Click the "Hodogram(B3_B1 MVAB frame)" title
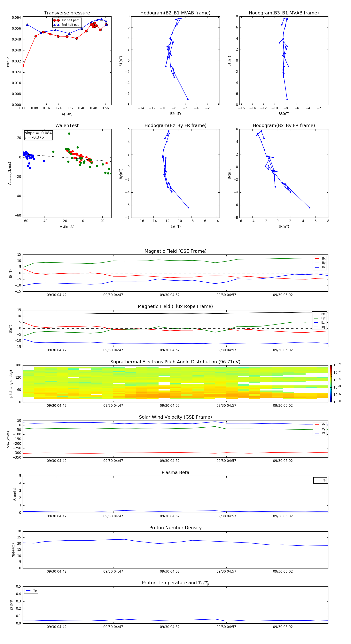Screen dimensions: 351x644 click(284, 13)
